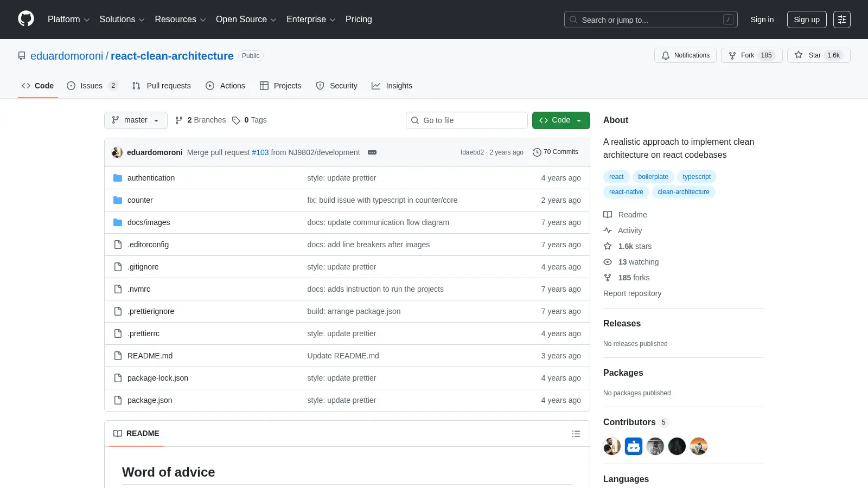Screen dimensions: 868x488
Task: Open commit fdaebd2 hash link
Action: pyautogui.click(x=472, y=152)
